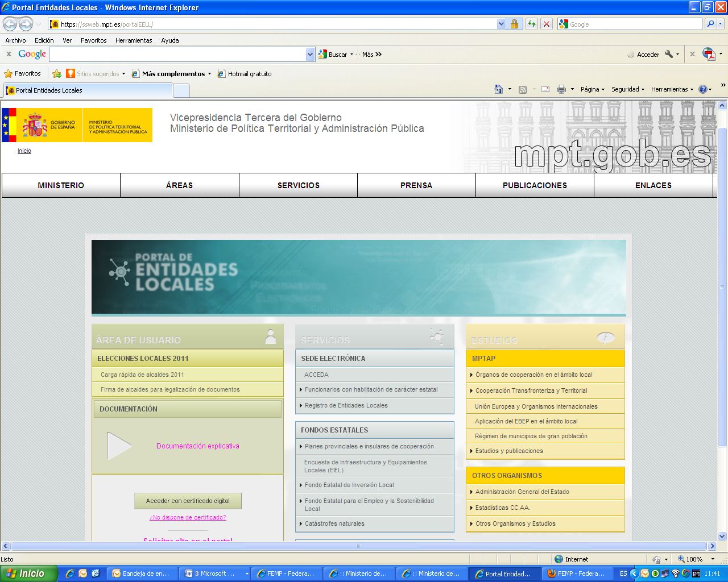This screenshot has width=728, height=582.
Task: Click the ¿No dispone de certificado? link
Action: pos(188,517)
